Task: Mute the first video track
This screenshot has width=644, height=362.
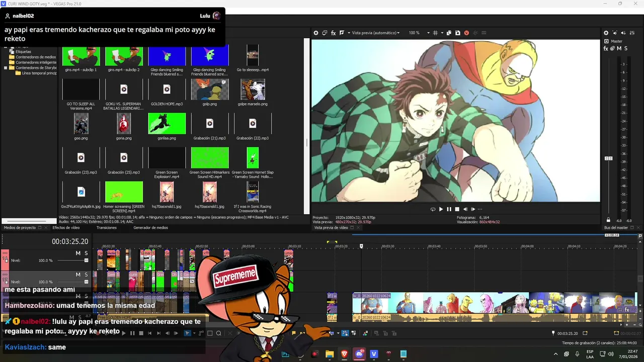Action: (x=78, y=253)
